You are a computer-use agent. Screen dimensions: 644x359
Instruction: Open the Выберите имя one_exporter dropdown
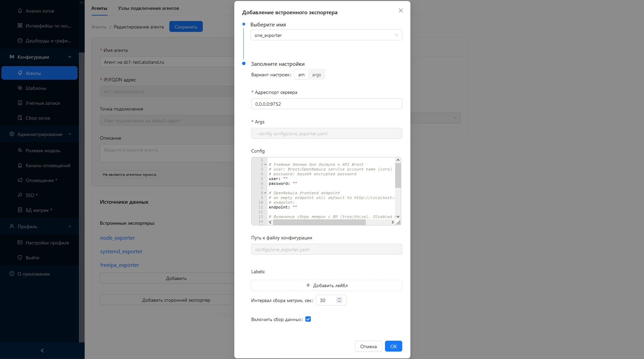click(x=326, y=35)
